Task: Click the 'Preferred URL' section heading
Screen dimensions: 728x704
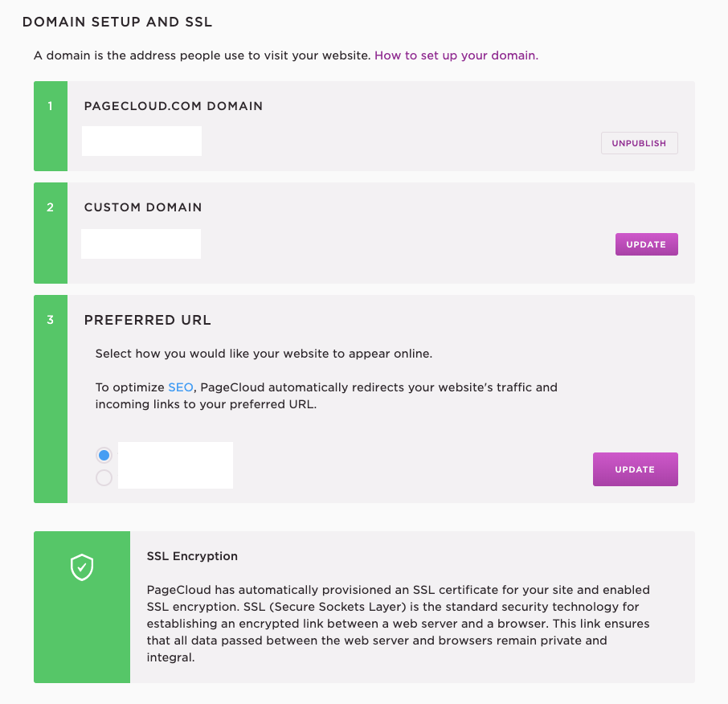Action: point(147,320)
